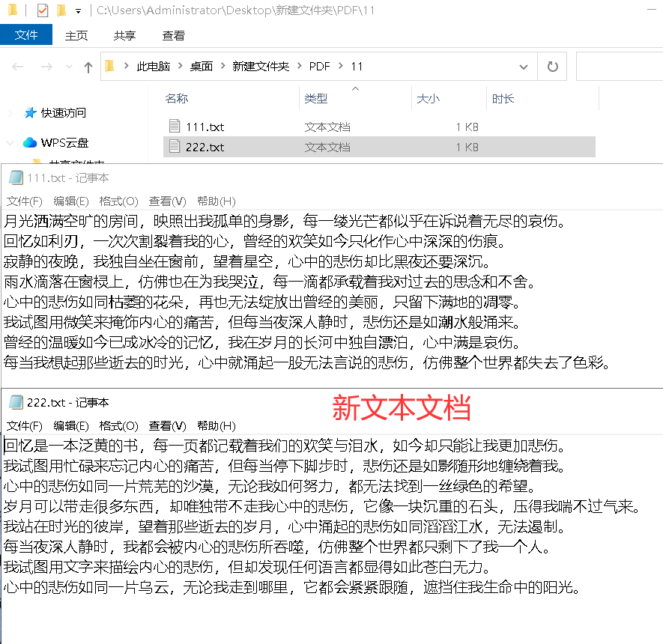The height and width of the screenshot is (644, 663).
Task: Open the 文件 ribbon tab in Explorer
Action: point(26,35)
